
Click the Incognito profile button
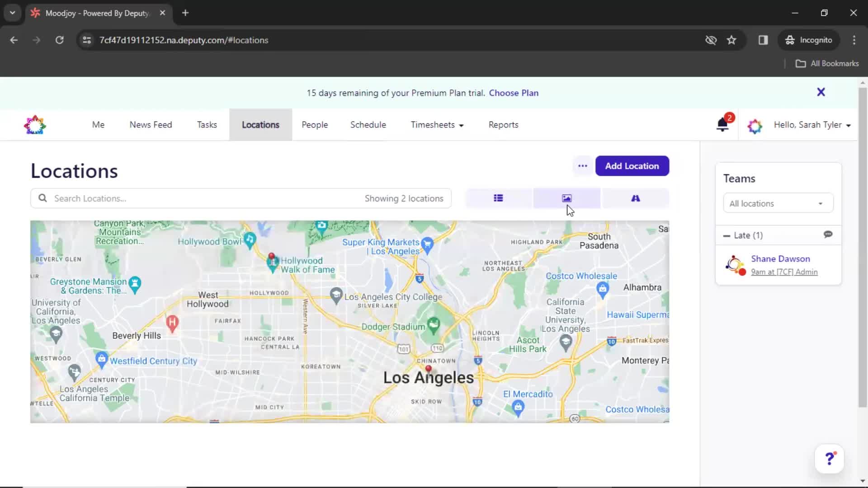pos(809,40)
